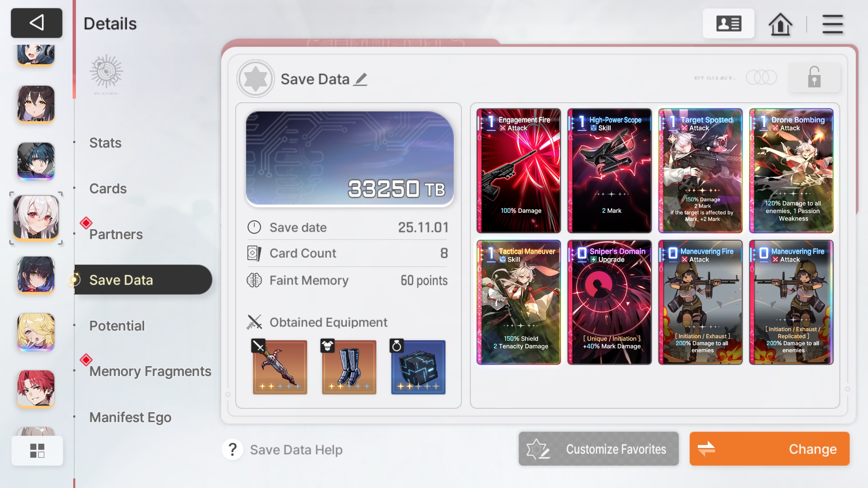This screenshot has height=488, width=868.
Task: Select the sword equipment item
Action: click(280, 367)
